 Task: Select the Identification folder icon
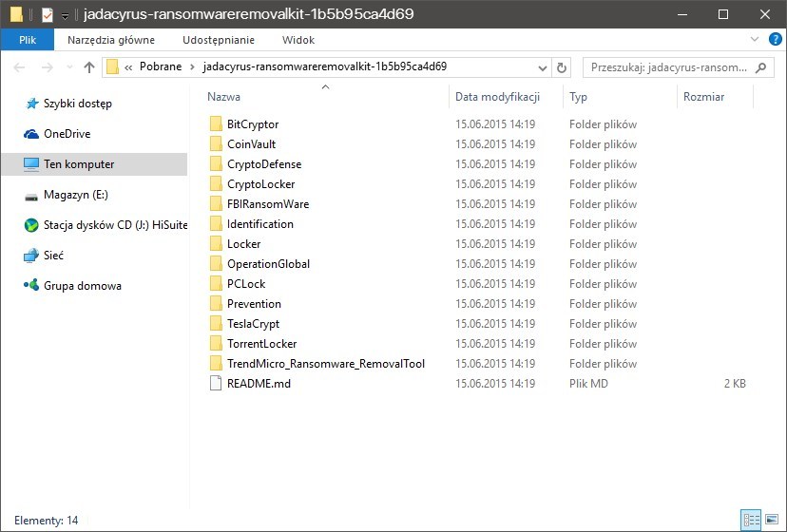tap(216, 224)
